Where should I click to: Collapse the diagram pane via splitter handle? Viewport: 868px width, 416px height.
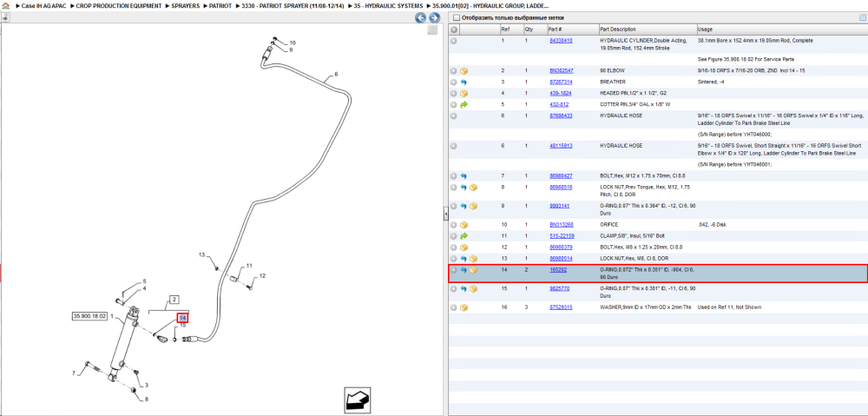[x=445, y=214]
